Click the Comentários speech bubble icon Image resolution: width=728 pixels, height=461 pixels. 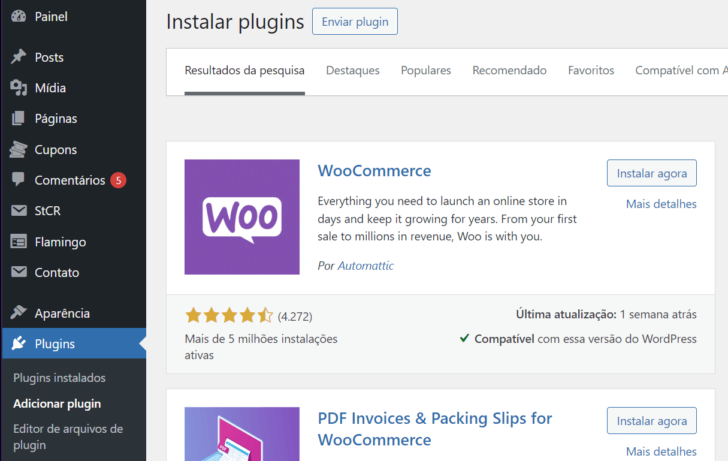point(19,179)
